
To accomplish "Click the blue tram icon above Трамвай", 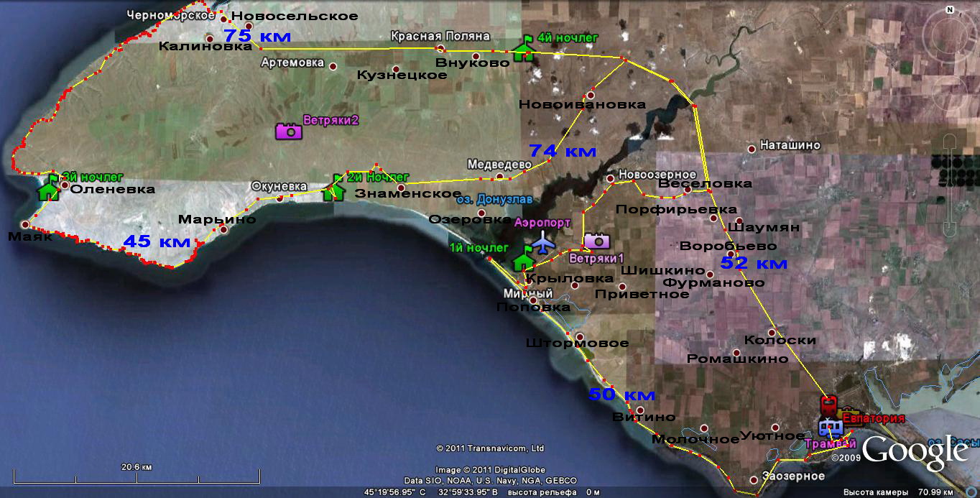I will (x=831, y=427).
